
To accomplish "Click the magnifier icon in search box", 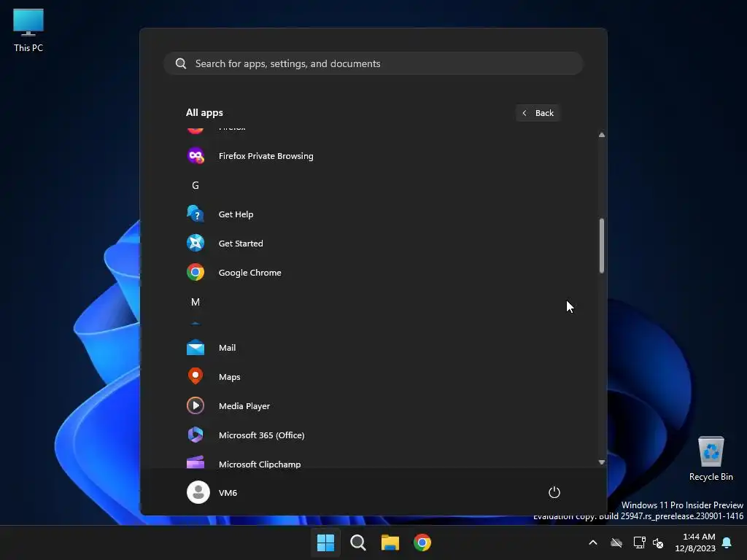I will pos(181,63).
